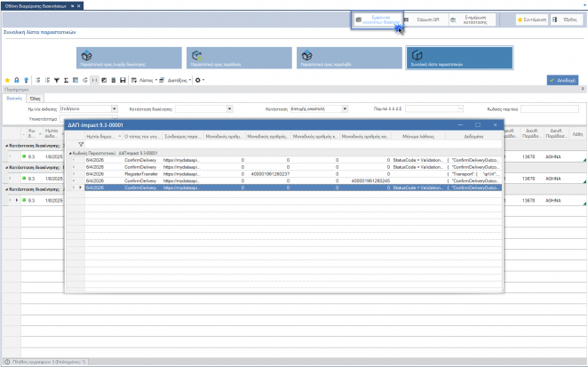The height and width of the screenshot is (367, 588).
Task: Click the value 400001961280237 in the popup grid
Action: pyautogui.click(x=270, y=174)
